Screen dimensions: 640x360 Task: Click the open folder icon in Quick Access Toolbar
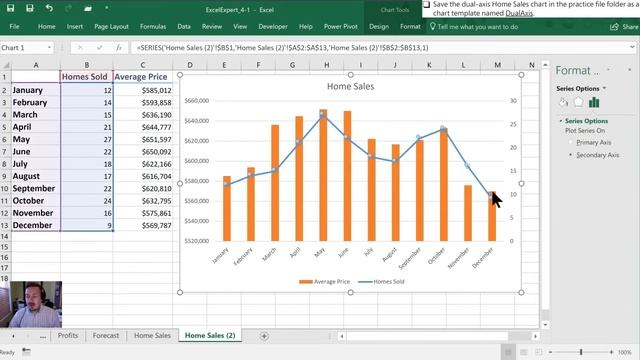click(88, 8)
